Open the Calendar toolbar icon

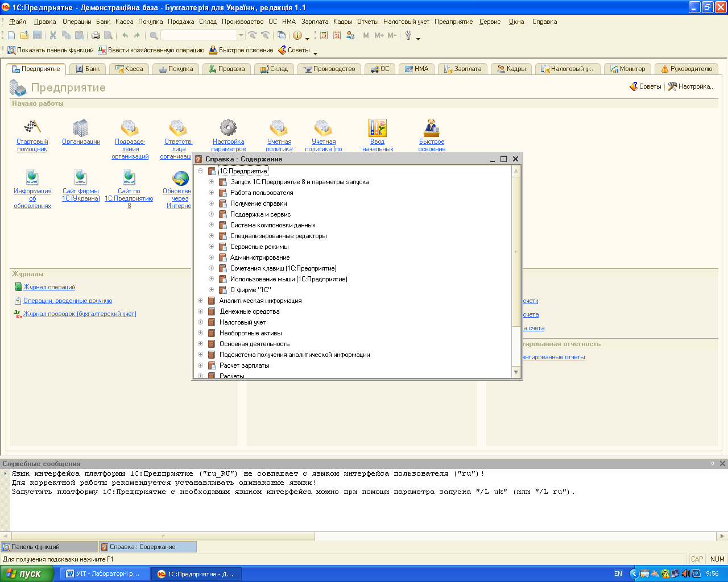[337, 35]
